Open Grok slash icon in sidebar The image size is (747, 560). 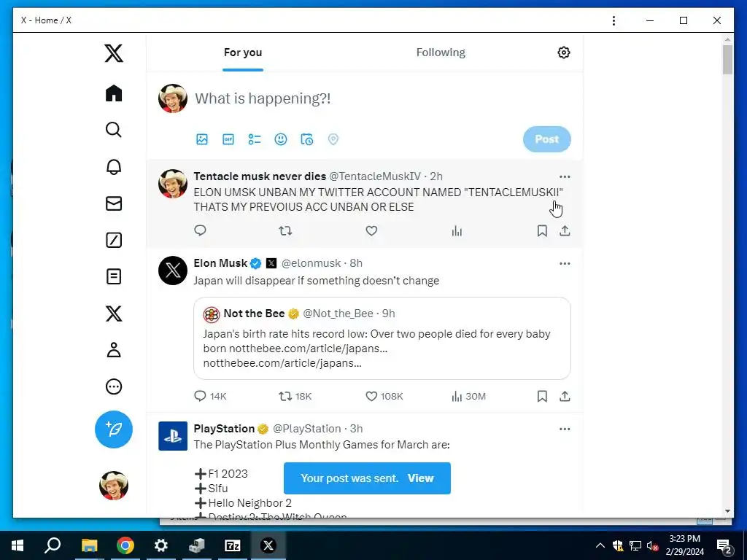tap(114, 240)
